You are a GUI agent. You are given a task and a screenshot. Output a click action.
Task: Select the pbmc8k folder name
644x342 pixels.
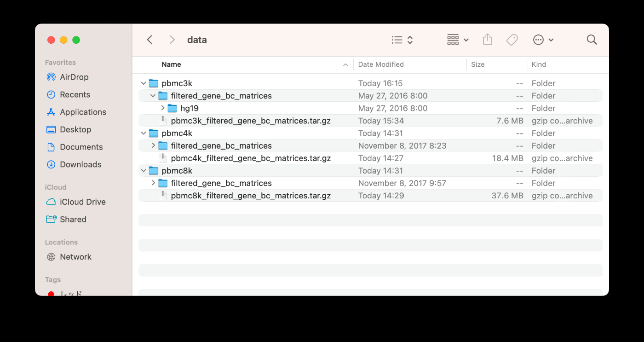(177, 170)
